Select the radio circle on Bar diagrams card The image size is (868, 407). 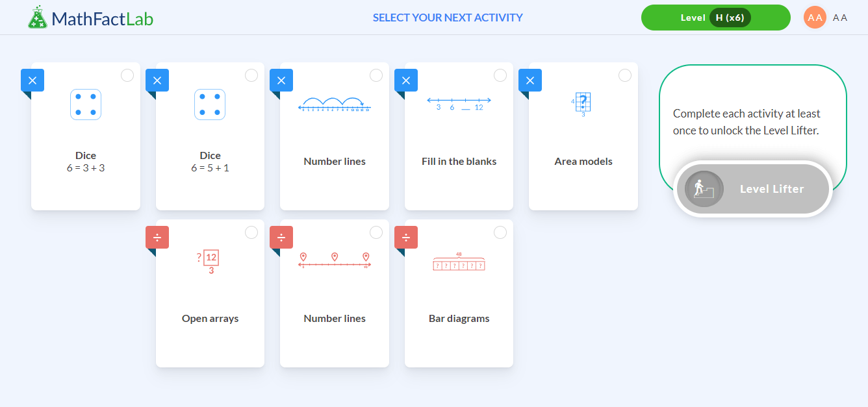coord(500,232)
